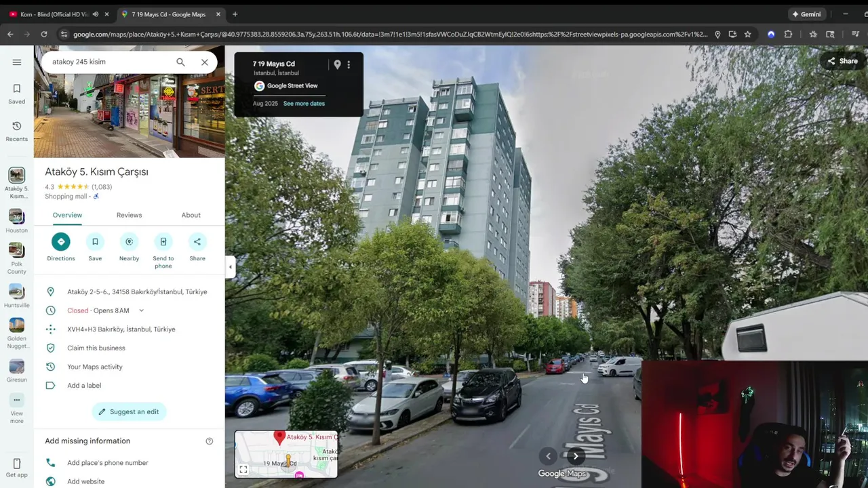Click View more in the sidebar
868x488 pixels.
pos(17,409)
